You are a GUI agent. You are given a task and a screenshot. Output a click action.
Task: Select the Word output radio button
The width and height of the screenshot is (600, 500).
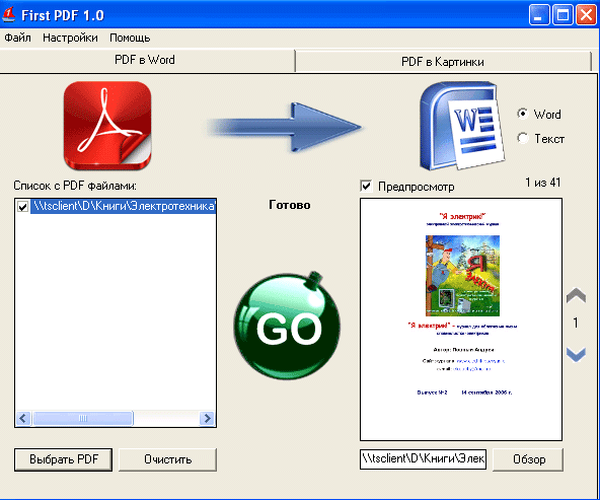523,114
